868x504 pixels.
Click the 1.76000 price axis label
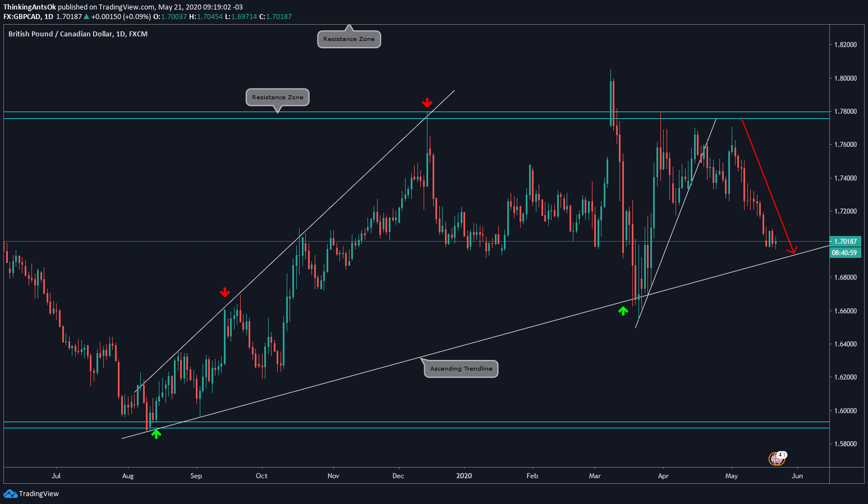(846, 145)
